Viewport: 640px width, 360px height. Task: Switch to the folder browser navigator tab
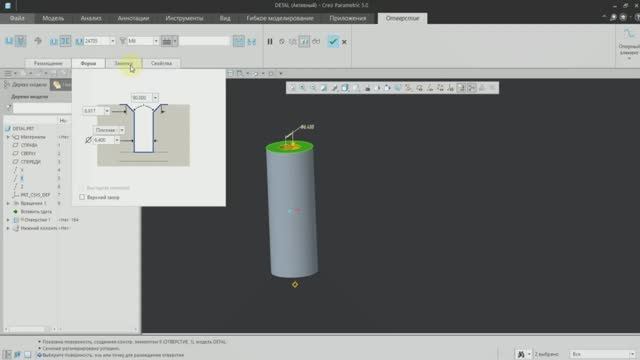[x=60, y=84]
